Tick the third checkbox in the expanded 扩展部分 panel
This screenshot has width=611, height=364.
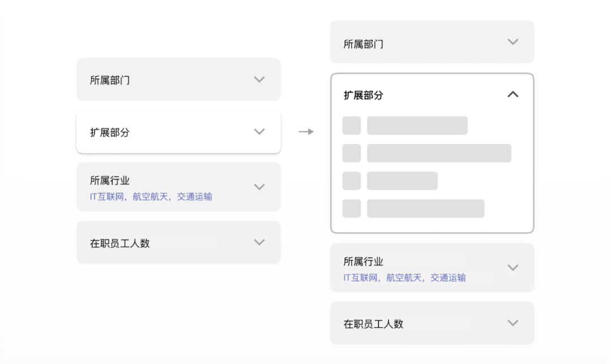point(351,181)
